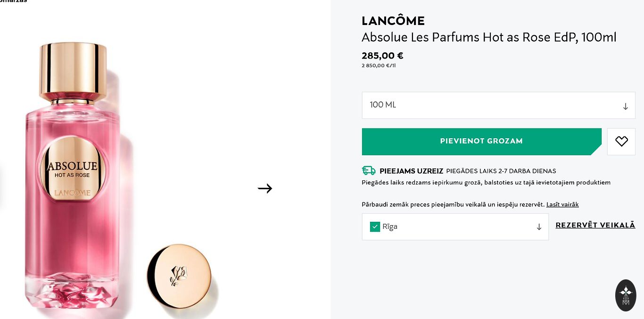Open the LANCÔME brand heading
Image resolution: width=644 pixels, height=319 pixels.
click(393, 21)
